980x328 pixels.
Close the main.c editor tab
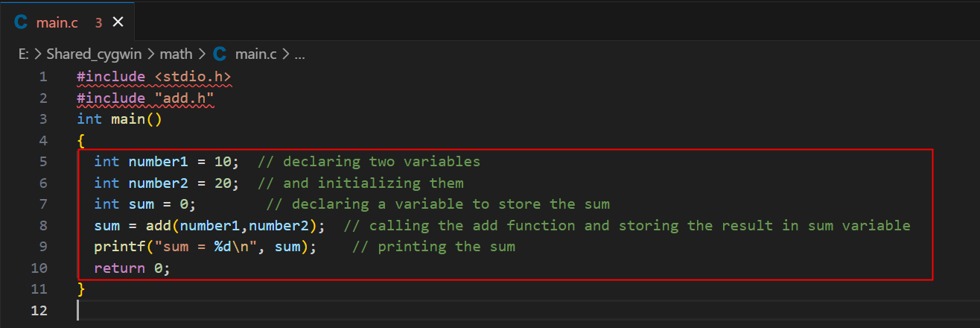tap(118, 22)
